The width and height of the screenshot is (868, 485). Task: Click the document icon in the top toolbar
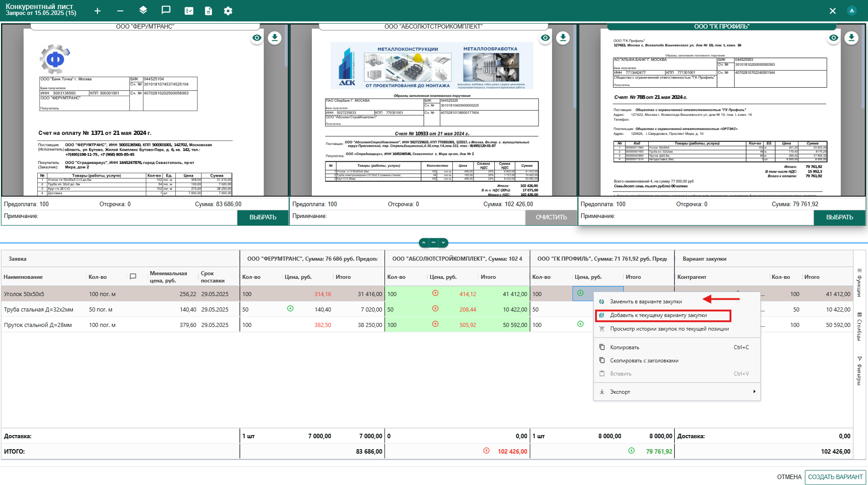coord(208,11)
